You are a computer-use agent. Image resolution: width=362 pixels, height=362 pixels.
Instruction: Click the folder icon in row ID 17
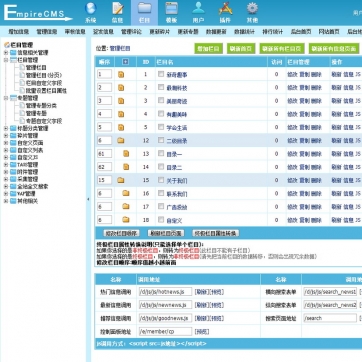click(126, 207)
